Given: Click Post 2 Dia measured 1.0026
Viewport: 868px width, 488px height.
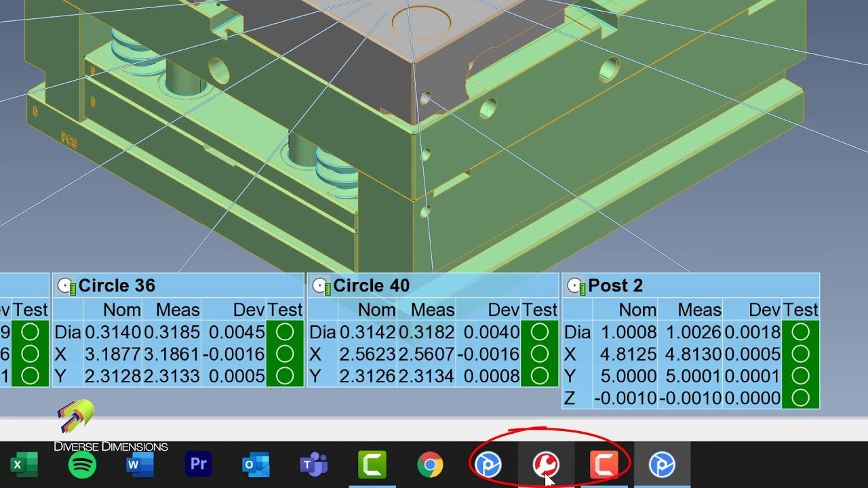Looking at the screenshot, I should point(694,332).
